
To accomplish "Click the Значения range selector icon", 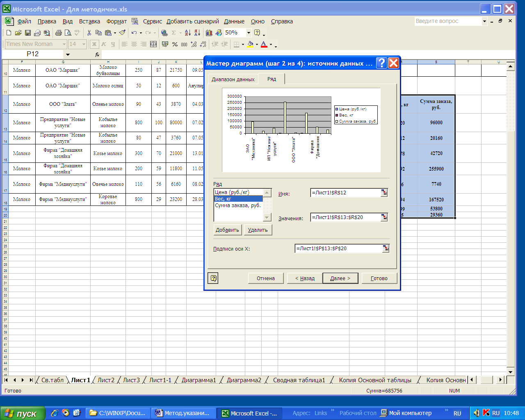I will tap(384, 217).
